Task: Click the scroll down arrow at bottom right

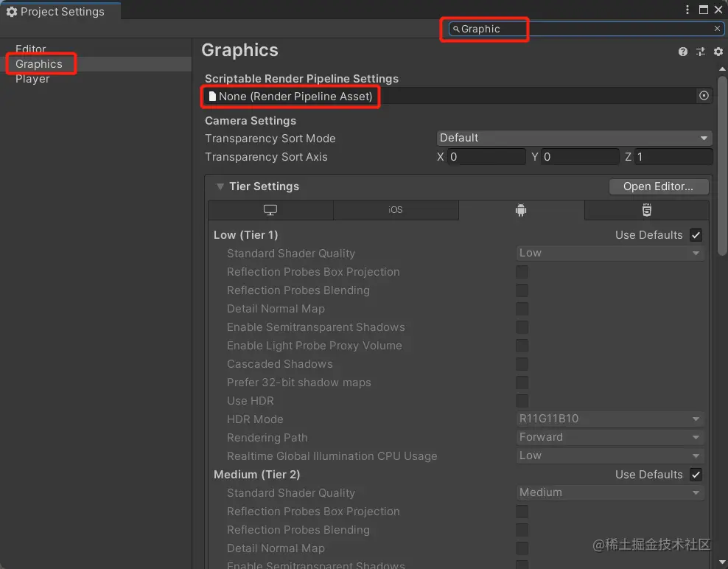Action: [x=722, y=562]
